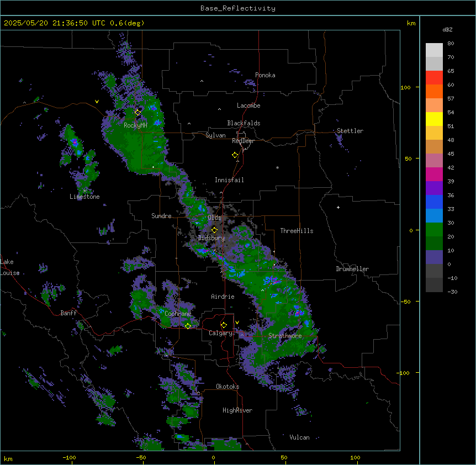Pick the yellow swatch in dBZ legend
The image size is (476, 465).
pos(434,119)
